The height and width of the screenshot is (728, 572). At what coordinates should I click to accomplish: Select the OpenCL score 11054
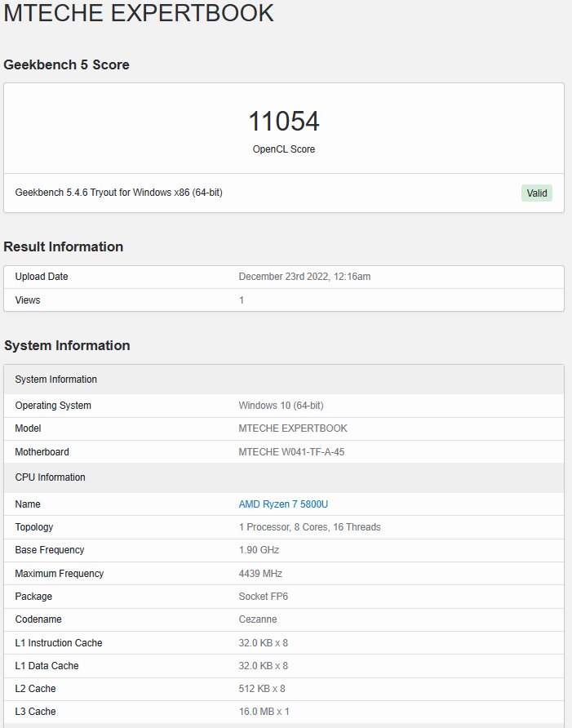284,121
